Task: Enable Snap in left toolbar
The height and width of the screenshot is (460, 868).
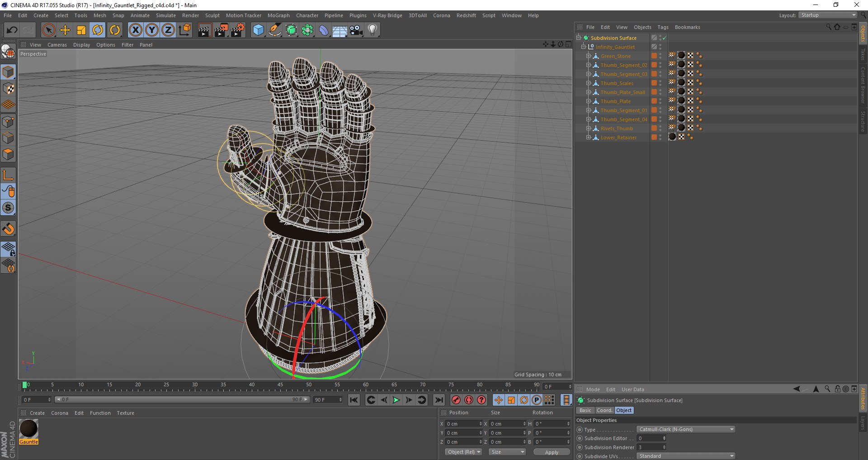Action: pyautogui.click(x=8, y=229)
